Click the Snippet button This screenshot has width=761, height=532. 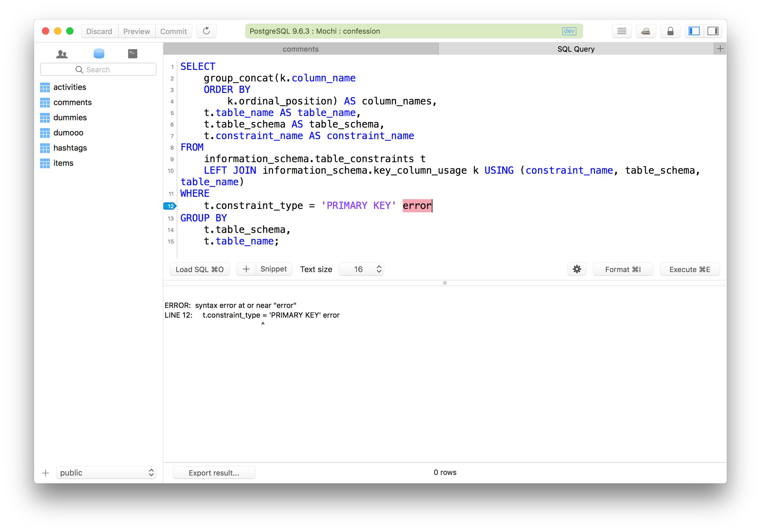coord(274,269)
